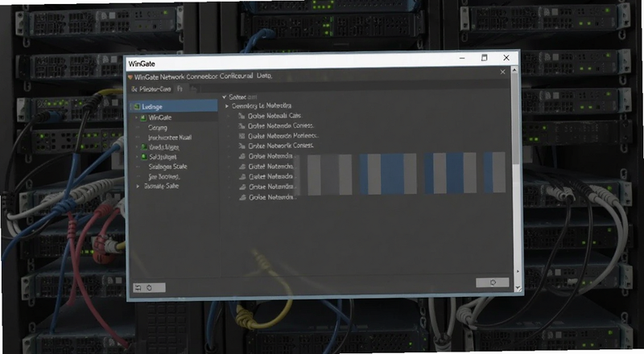Collapse the Satuc section with the chevron

(x=225, y=97)
